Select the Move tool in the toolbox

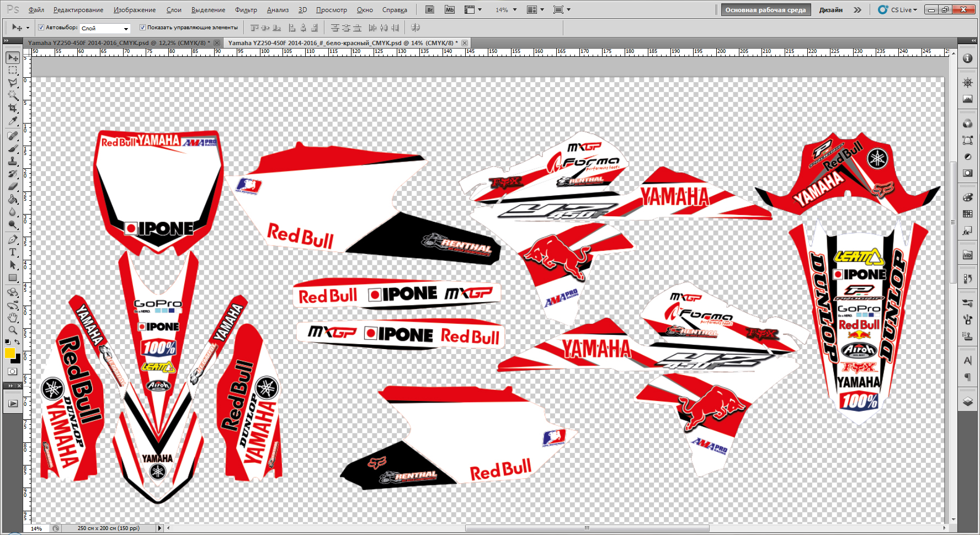click(x=13, y=58)
